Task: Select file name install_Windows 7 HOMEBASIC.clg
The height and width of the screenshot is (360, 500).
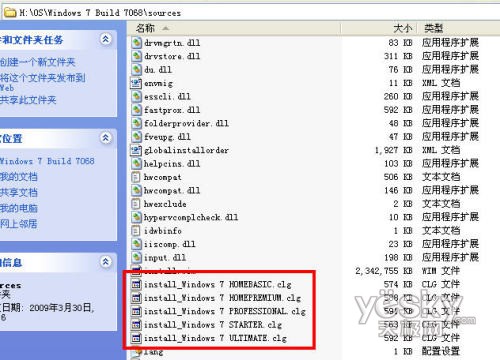Action: 218,284
